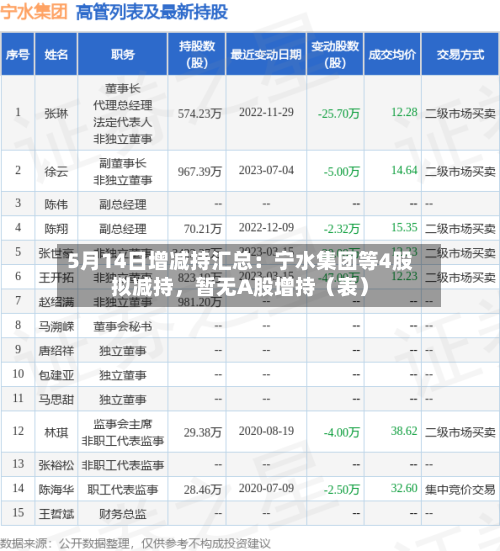
Task: Click the name 张琳 in row 1
Action: tap(56, 114)
